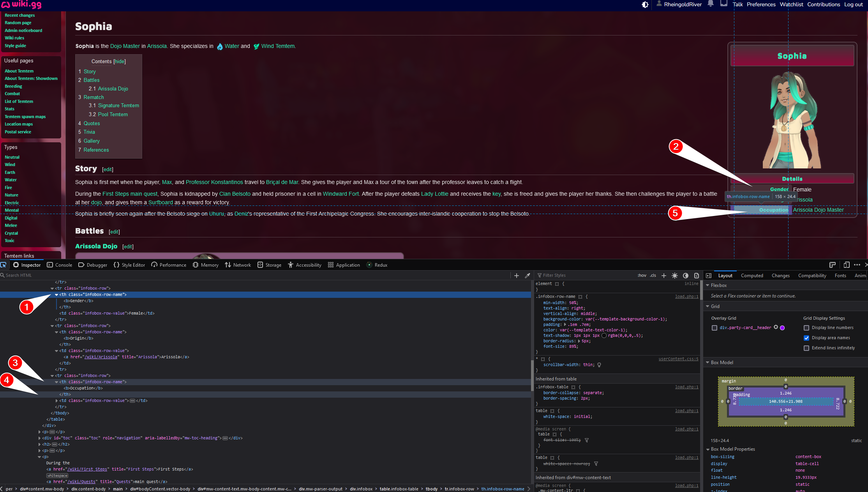Image resolution: width=868 pixels, height=492 pixels.
Task: Open the Professor Konstantinos link
Action: (x=214, y=182)
